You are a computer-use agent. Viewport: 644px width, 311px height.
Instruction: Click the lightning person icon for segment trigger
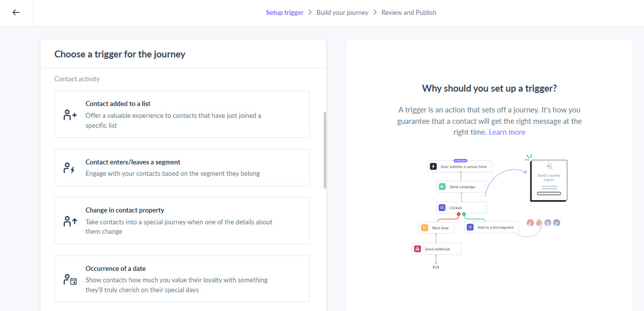click(x=68, y=167)
